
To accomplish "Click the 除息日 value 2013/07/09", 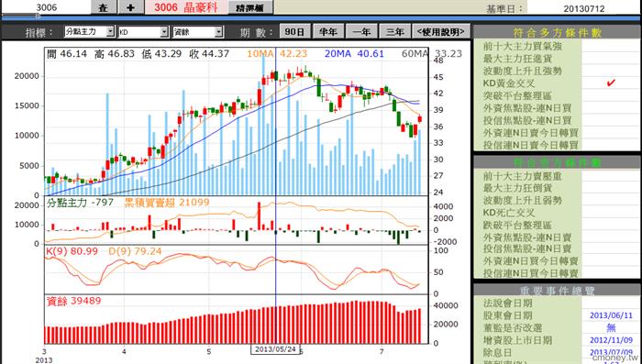I will (x=611, y=352).
